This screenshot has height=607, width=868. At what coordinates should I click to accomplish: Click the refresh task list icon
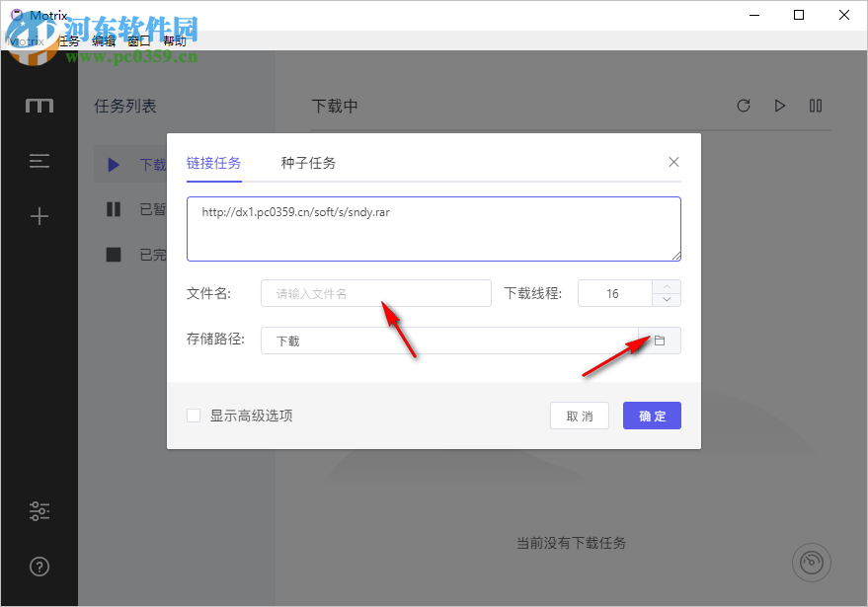(744, 106)
